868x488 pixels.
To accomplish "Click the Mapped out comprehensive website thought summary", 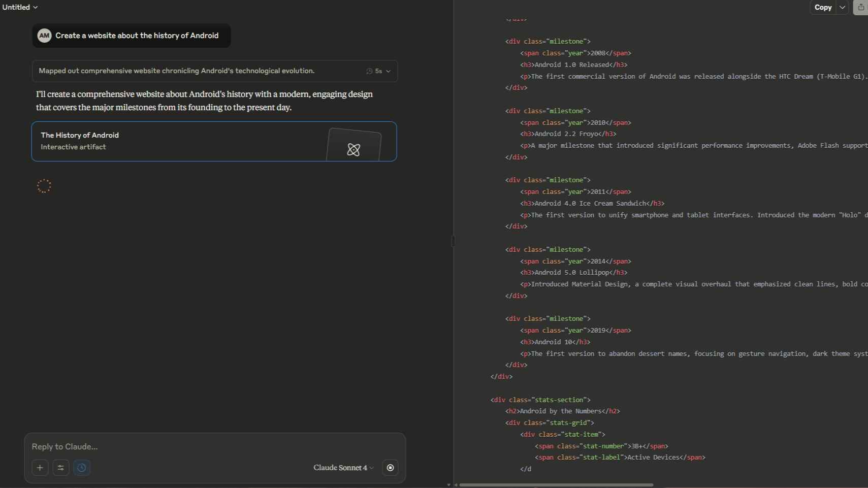I will click(x=177, y=71).
